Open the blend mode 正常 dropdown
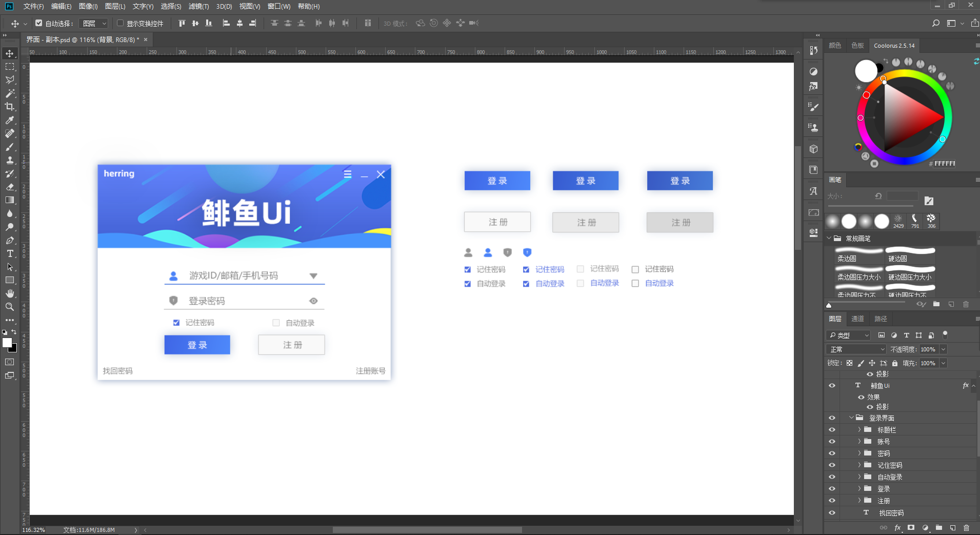 (856, 349)
